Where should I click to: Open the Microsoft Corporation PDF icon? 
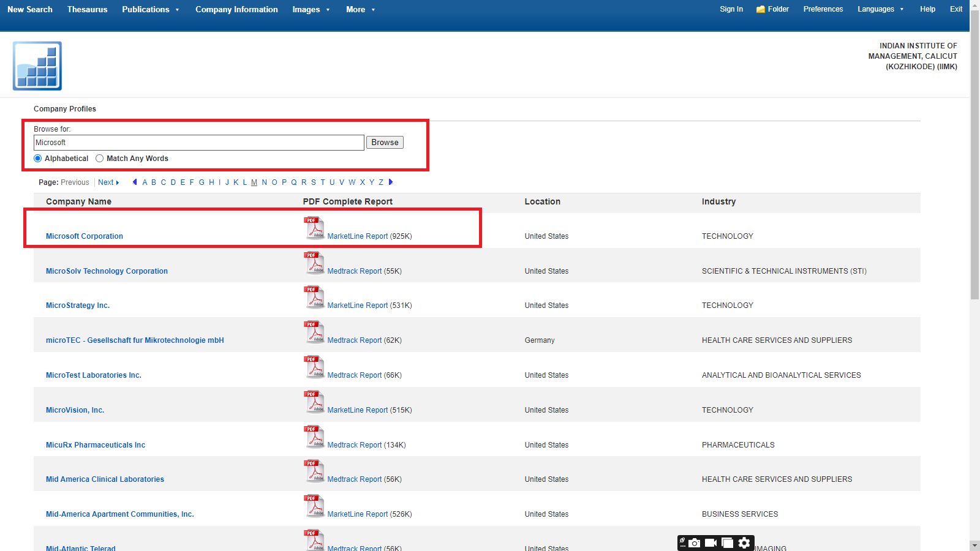[x=314, y=228]
